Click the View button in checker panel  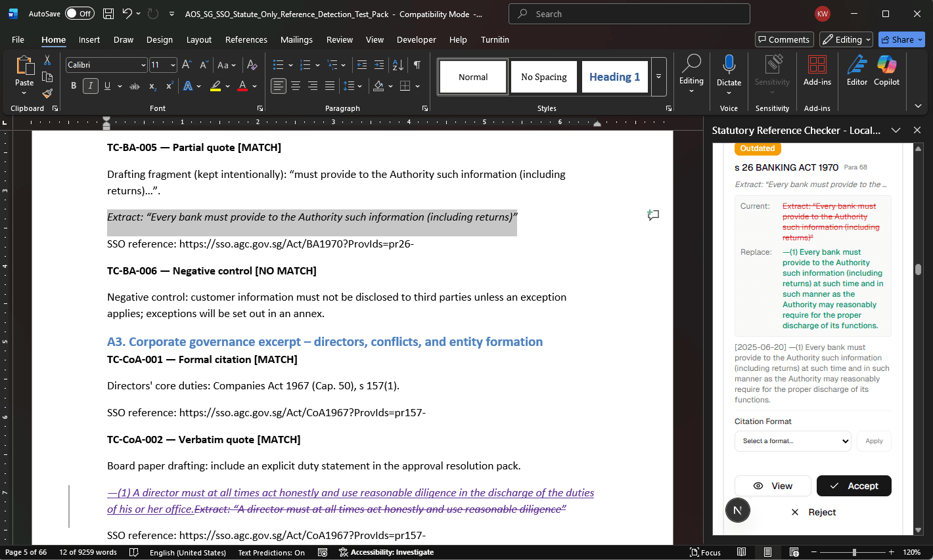coord(773,486)
